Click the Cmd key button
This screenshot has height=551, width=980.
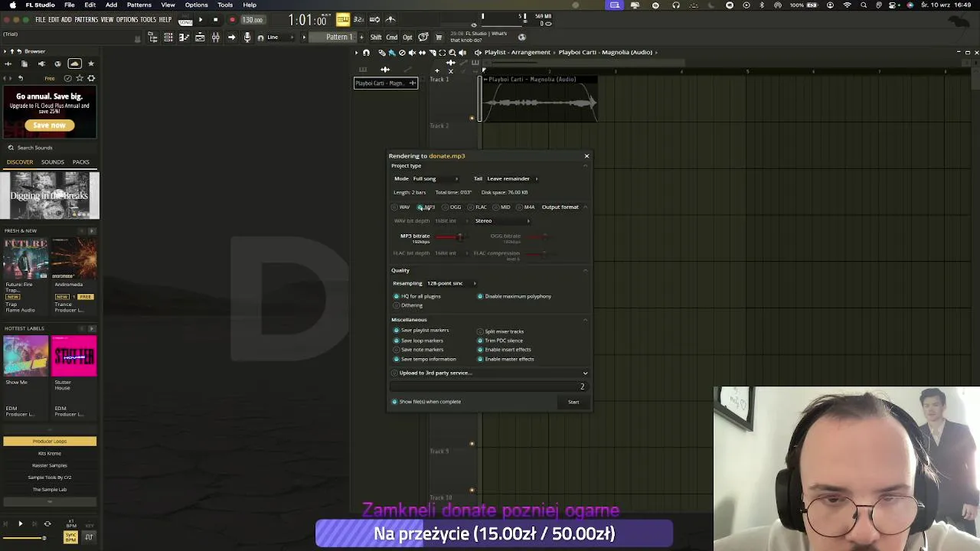pyautogui.click(x=392, y=37)
